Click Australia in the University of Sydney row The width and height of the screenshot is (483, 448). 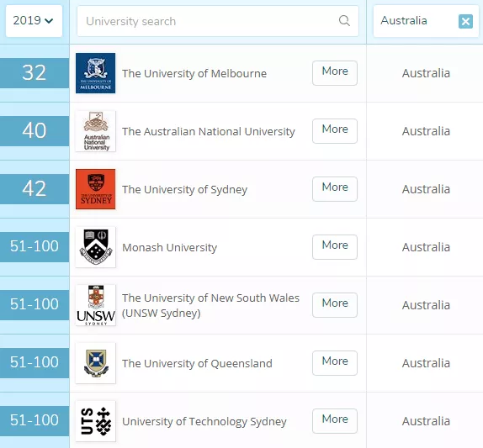coord(426,189)
